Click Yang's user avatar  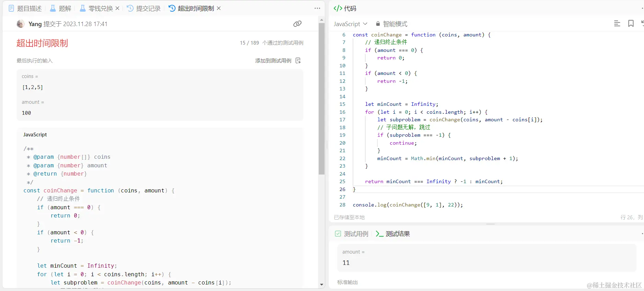[21, 24]
